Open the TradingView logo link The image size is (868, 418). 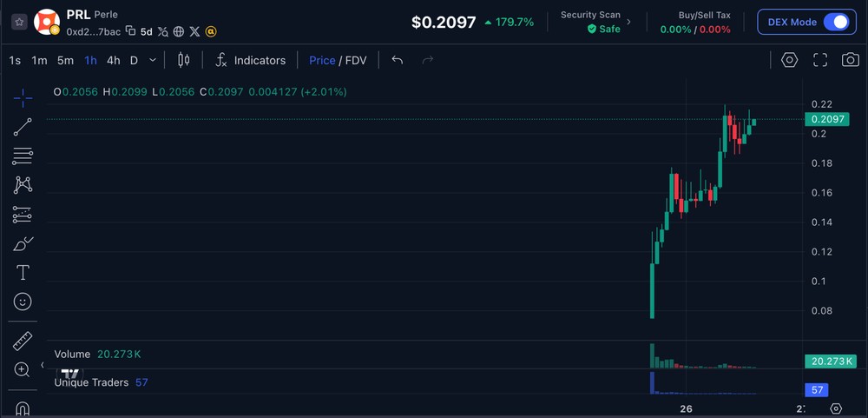click(x=71, y=374)
